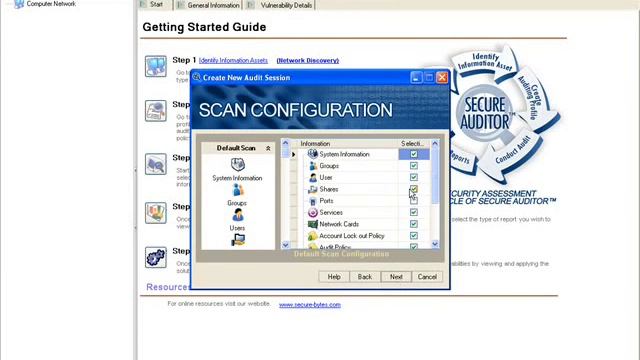
Task: Close the Create New Audit Session dialog
Action: click(x=442, y=78)
